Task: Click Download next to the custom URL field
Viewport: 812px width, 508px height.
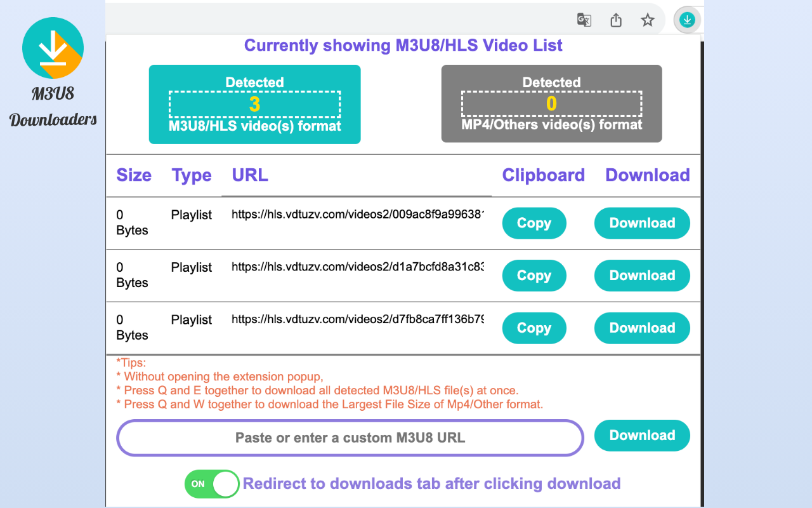Action: [642, 436]
